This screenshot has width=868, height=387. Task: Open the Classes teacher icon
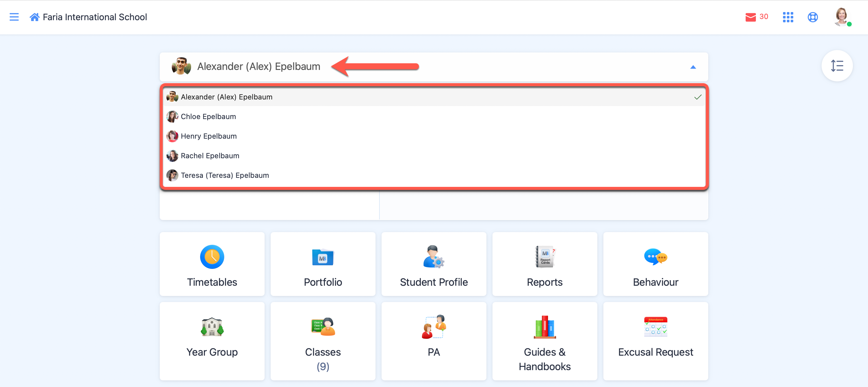click(323, 327)
